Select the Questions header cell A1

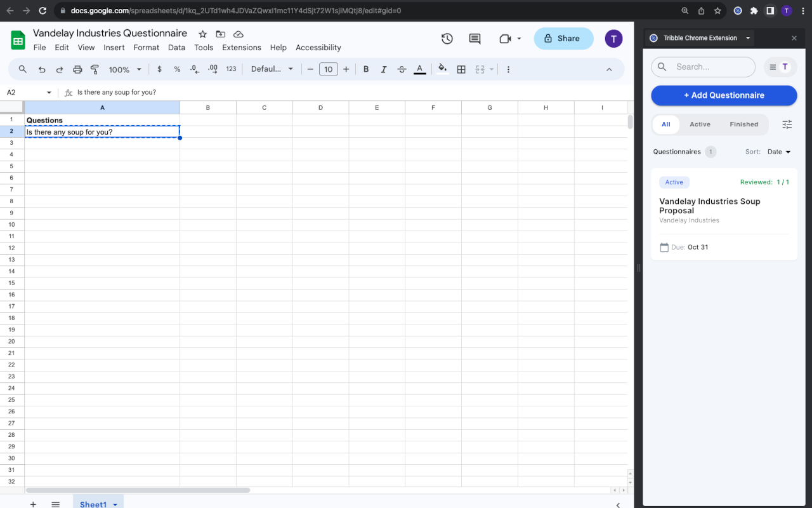click(x=102, y=120)
